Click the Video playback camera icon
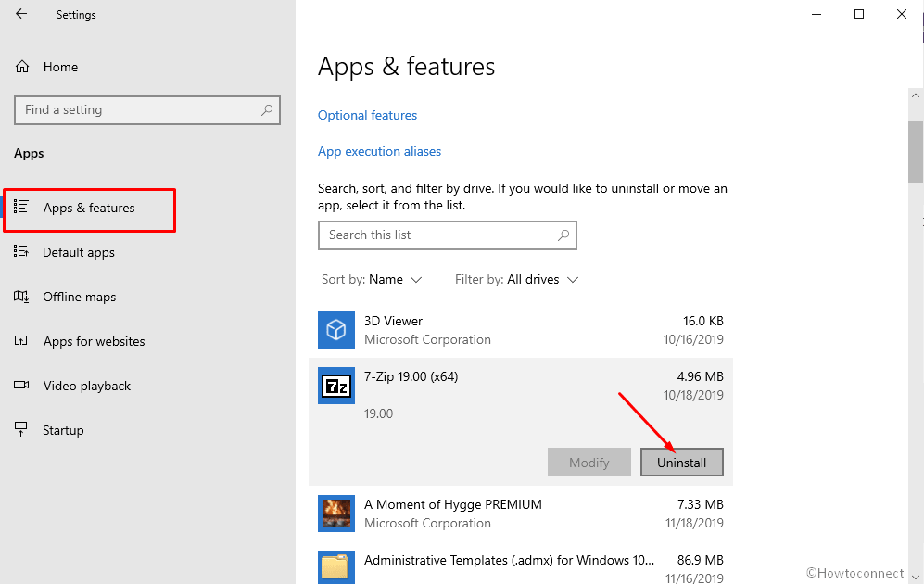The image size is (924, 584). 21,386
